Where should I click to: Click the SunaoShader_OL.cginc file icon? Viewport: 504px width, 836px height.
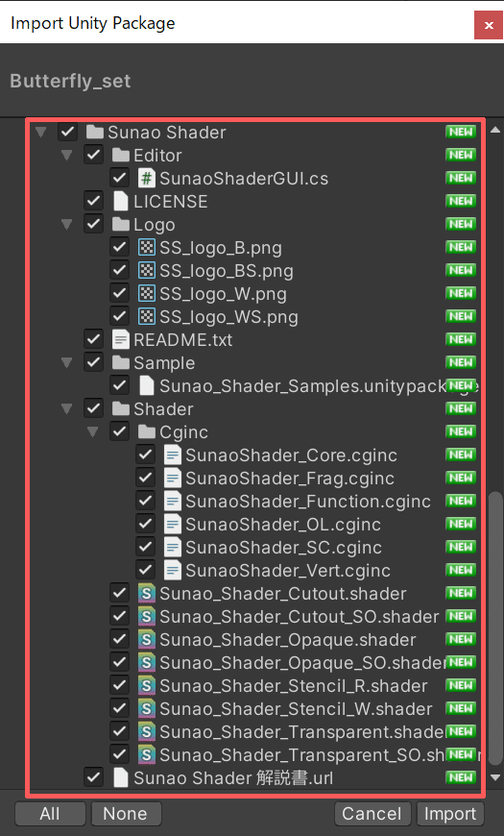pos(173,524)
